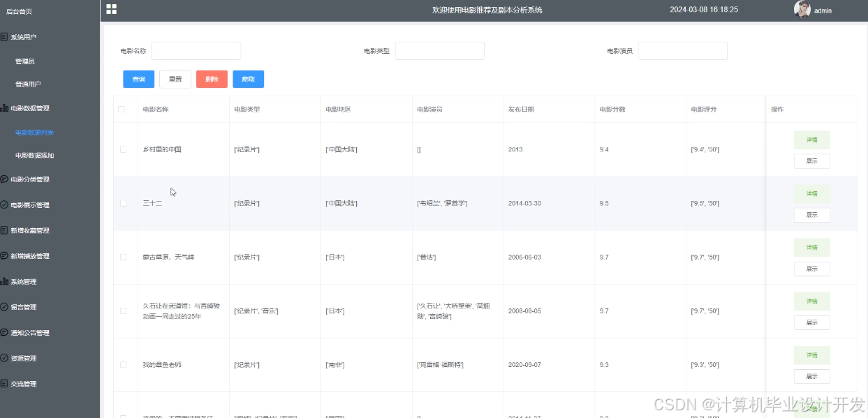
Task: Click the 2024-03-08 16:18:25 timestamp
Action: pos(704,10)
